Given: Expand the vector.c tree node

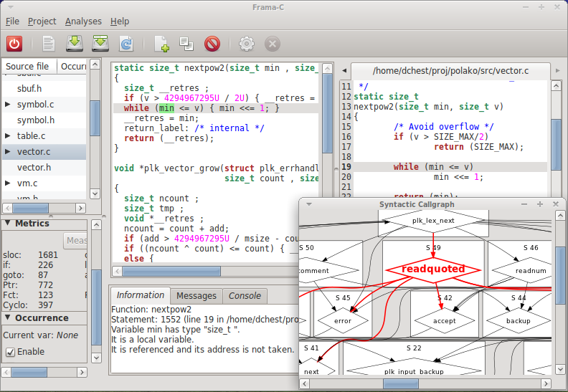Looking at the screenshot, I should click(x=8, y=152).
